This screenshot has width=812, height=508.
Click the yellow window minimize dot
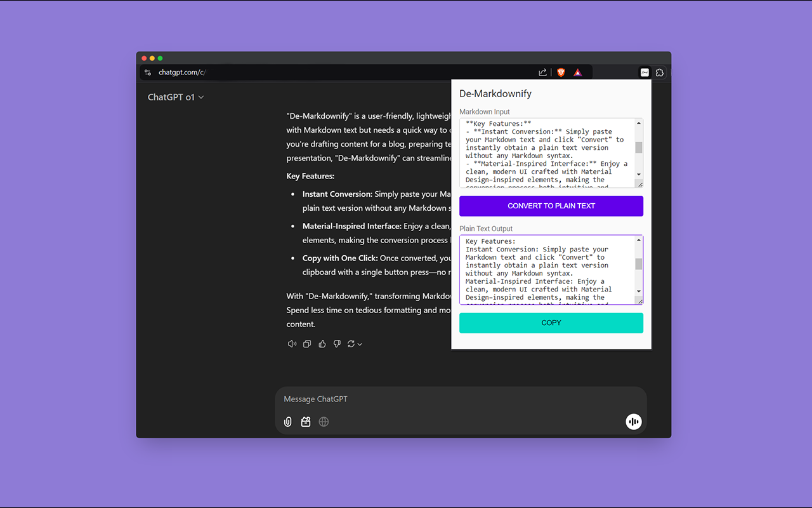coord(152,58)
